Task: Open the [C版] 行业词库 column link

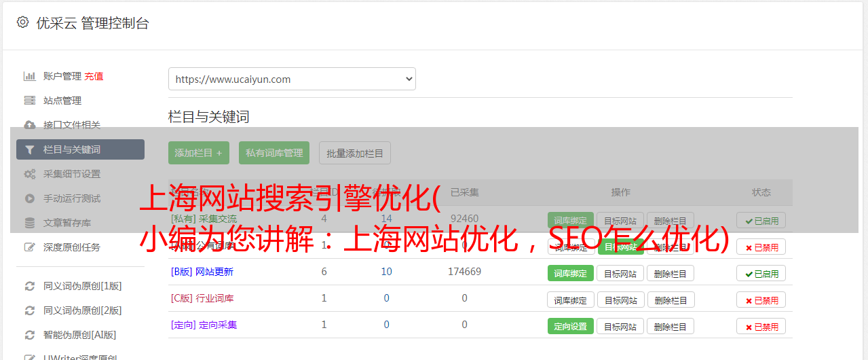Action: 202,298
